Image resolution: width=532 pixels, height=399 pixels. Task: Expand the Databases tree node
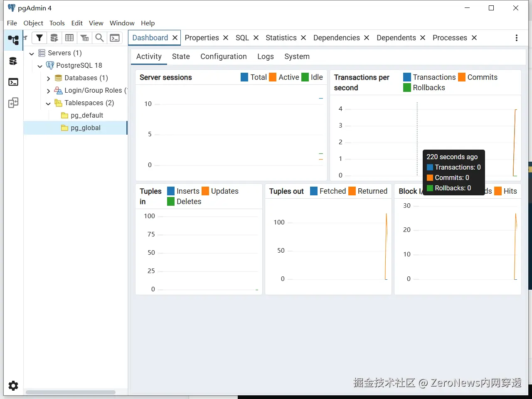(x=48, y=78)
